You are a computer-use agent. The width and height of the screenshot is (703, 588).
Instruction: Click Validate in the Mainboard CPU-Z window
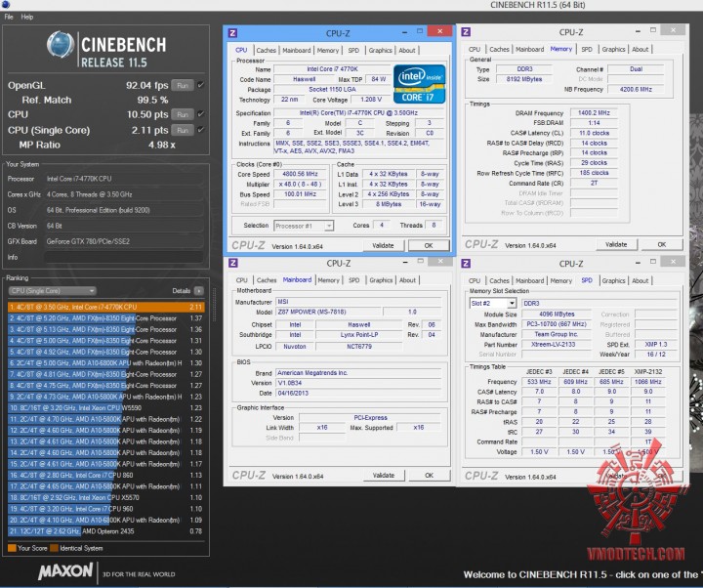[384, 475]
